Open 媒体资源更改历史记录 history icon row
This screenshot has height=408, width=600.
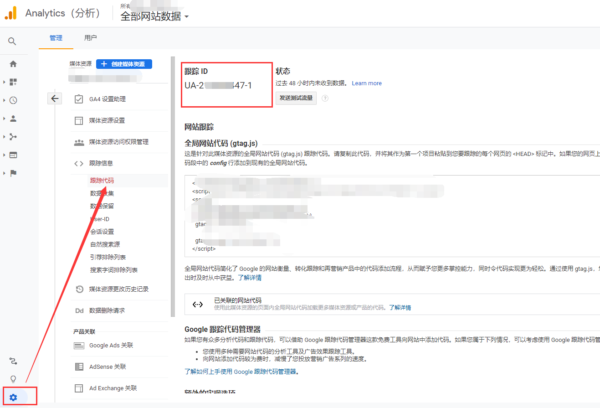point(119,289)
